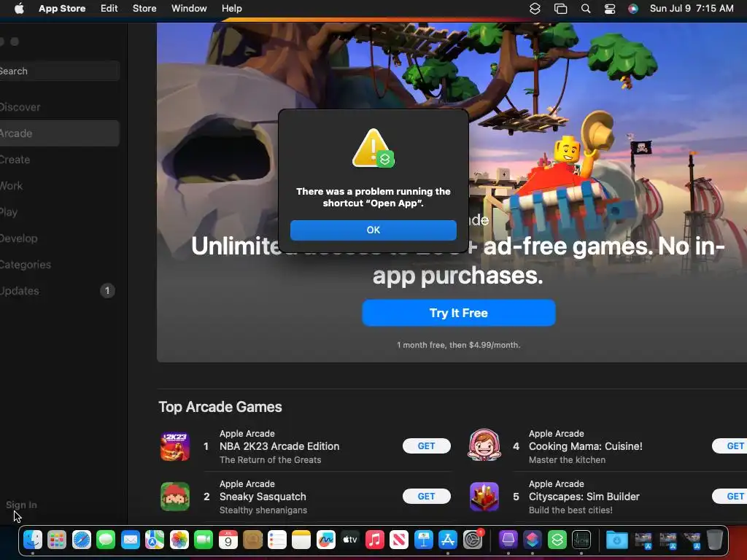The width and height of the screenshot is (747, 560).
Task: Open Launchpad from the Dock
Action: (x=57, y=540)
